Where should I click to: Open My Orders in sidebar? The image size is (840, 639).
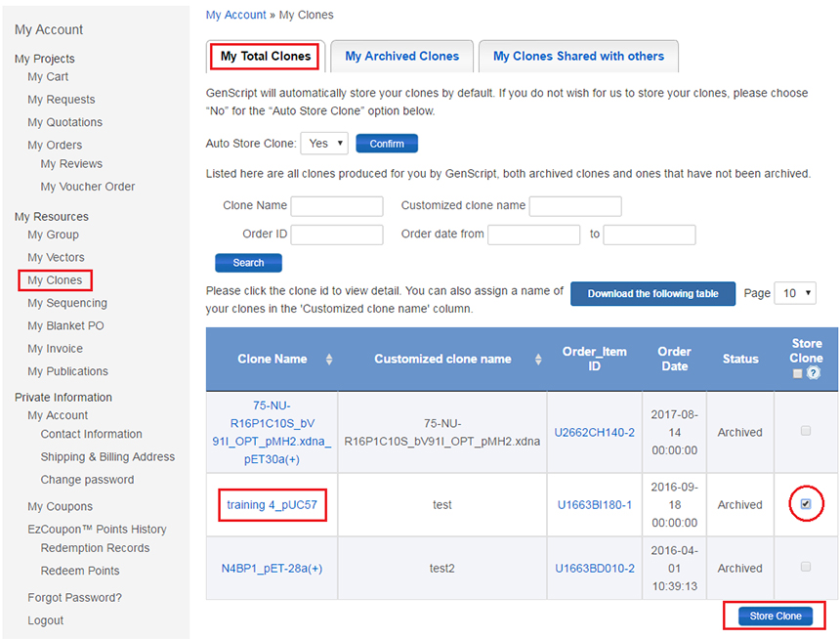pyautogui.click(x=55, y=146)
